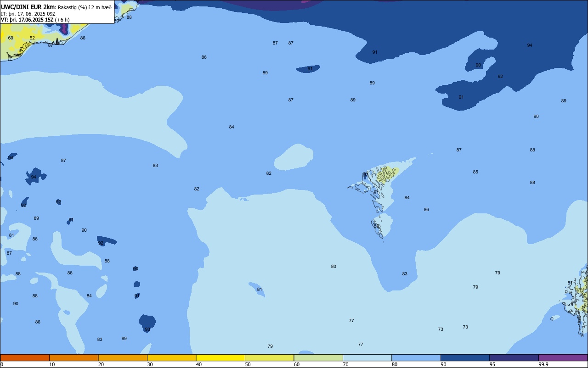The image size is (588, 368).
Task: Click the value "80" in the pale blue area
Action: tap(334, 267)
